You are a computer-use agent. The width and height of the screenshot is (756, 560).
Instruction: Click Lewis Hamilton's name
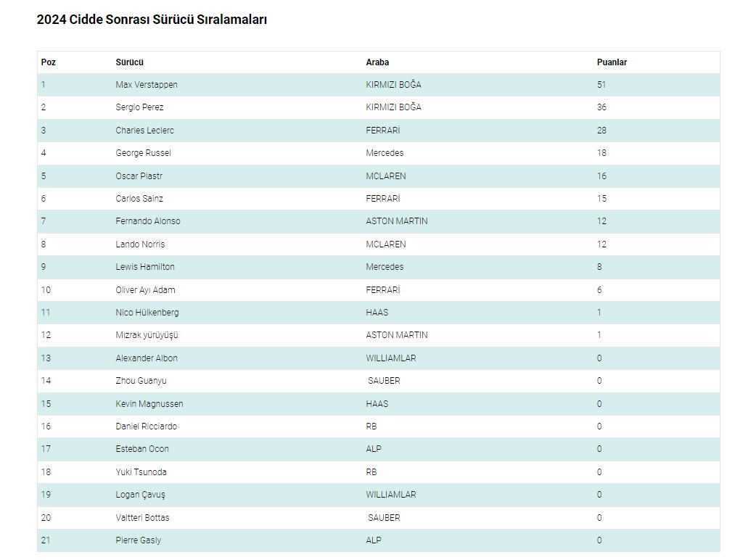(145, 267)
